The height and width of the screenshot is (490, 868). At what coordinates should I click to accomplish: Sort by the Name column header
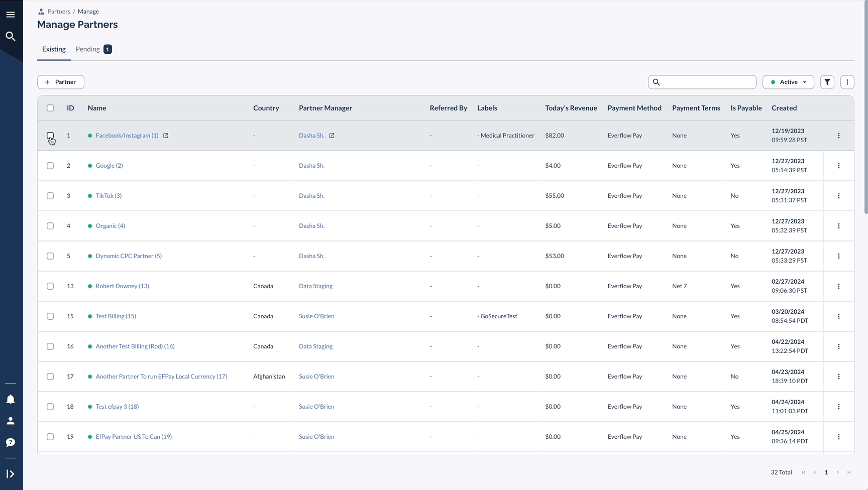click(x=97, y=108)
